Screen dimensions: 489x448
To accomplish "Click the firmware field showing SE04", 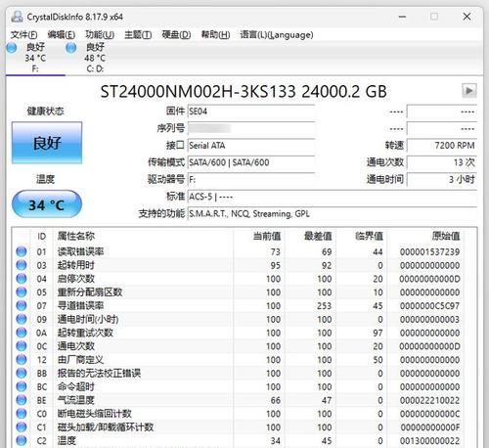I will tap(251, 112).
